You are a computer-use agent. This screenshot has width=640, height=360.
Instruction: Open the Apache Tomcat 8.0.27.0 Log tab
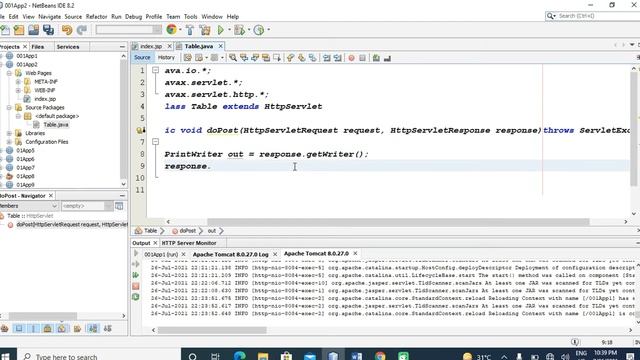tap(230, 254)
